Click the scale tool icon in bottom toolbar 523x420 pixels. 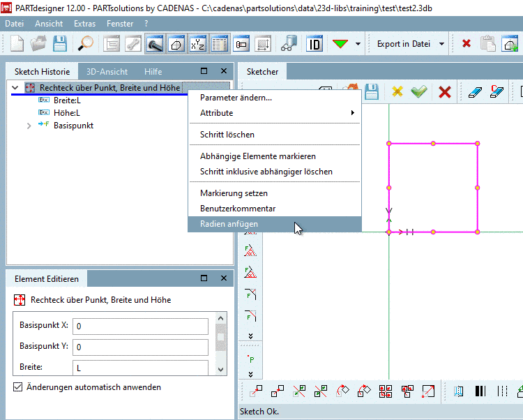coord(428,391)
